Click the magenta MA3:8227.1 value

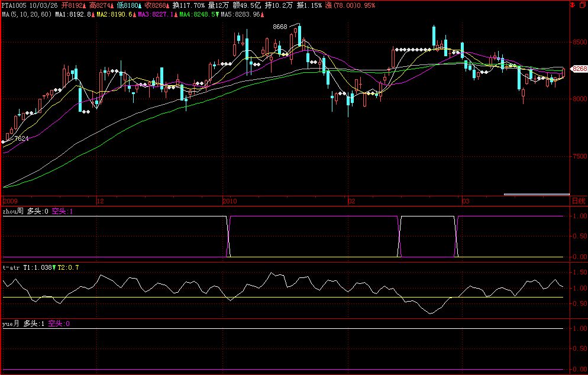click(x=156, y=14)
